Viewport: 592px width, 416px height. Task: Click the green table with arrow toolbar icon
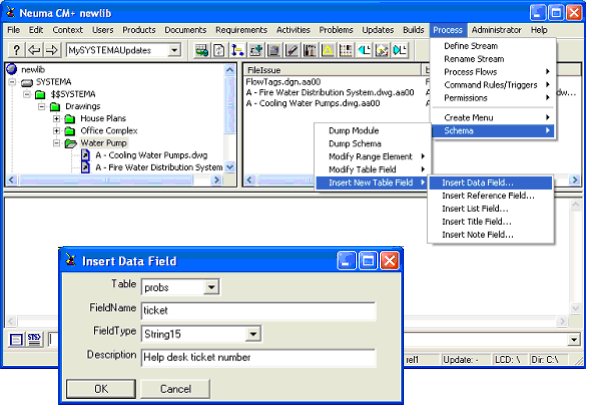201,50
